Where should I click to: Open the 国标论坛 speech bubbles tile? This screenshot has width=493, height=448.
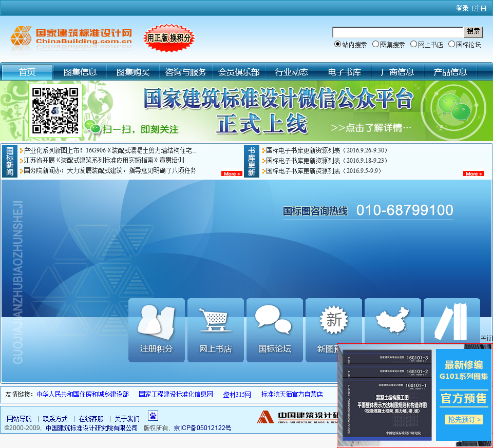tap(274, 330)
